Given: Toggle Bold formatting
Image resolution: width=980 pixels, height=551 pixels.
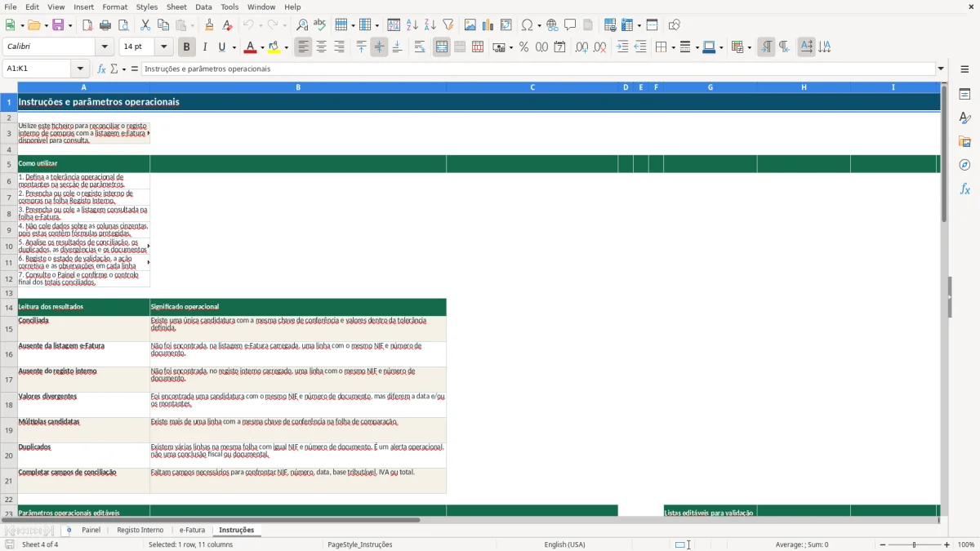Looking at the screenshot, I should pyautogui.click(x=186, y=47).
